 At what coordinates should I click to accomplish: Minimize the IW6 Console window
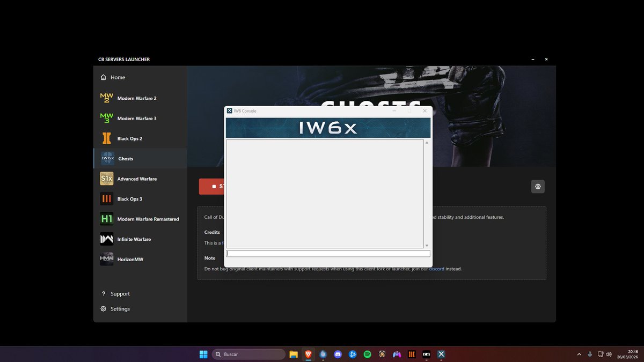(x=394, y=111)
